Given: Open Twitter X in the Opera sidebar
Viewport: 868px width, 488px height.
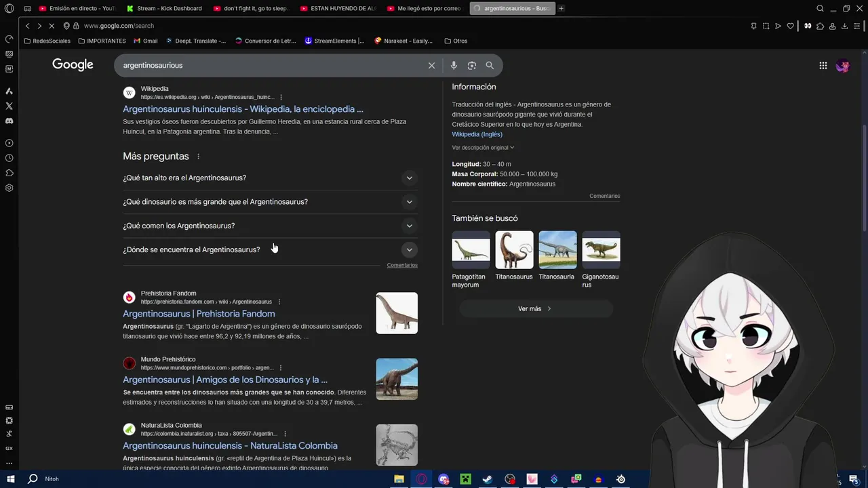Looking at the screenshot, I should pyautogui.click(x=9, y=106).
